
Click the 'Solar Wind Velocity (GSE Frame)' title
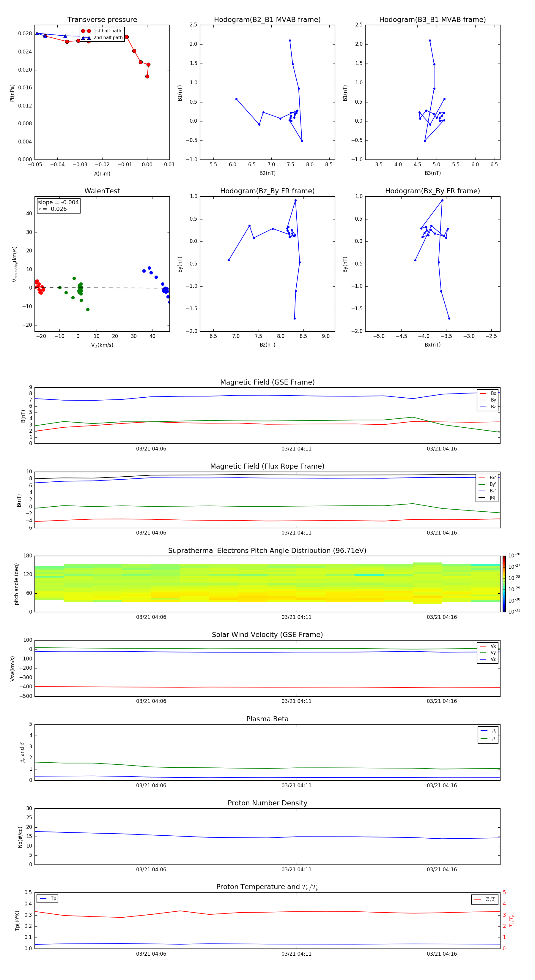click(267, 635)
